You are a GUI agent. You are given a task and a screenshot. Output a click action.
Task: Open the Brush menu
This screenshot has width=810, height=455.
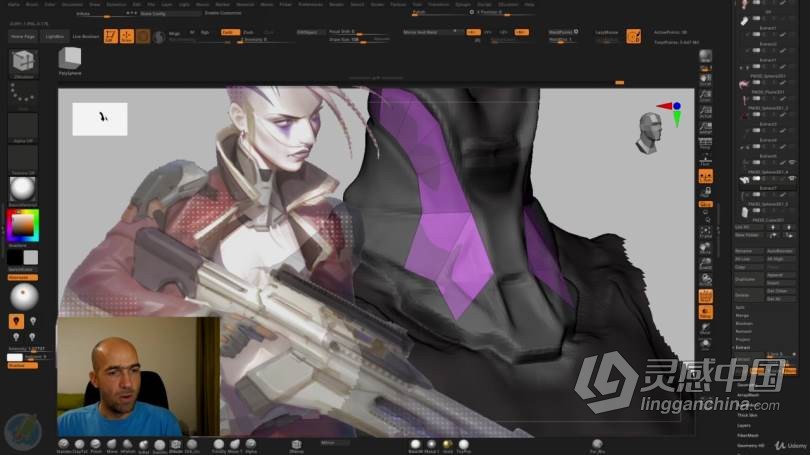coord(32,4)
